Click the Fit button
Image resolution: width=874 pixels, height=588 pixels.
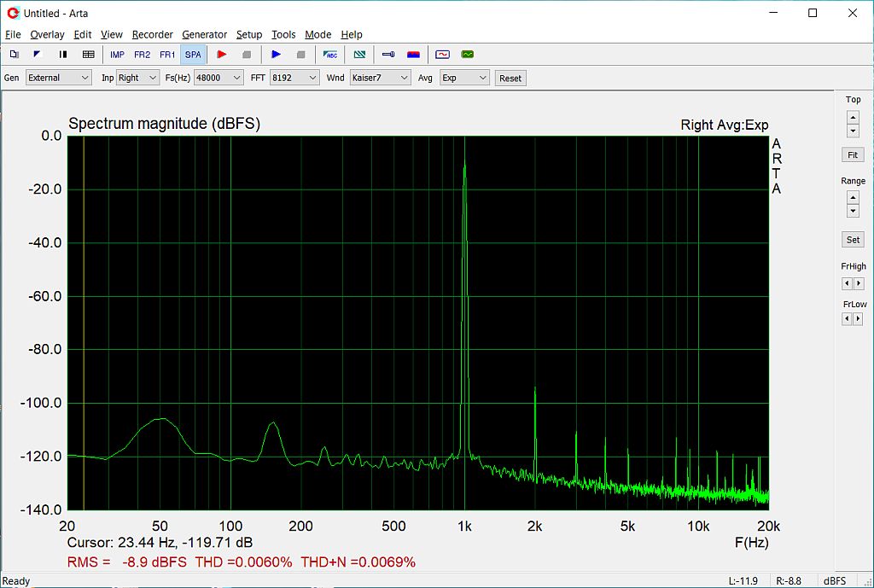point(853,155)
